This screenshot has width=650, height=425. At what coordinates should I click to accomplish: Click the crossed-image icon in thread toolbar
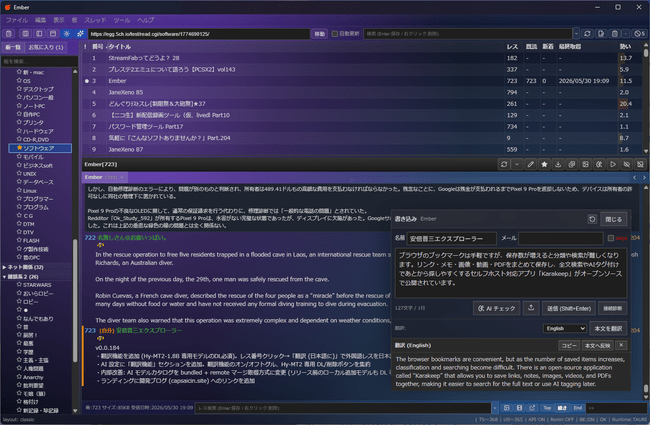[x=640, y=165]
